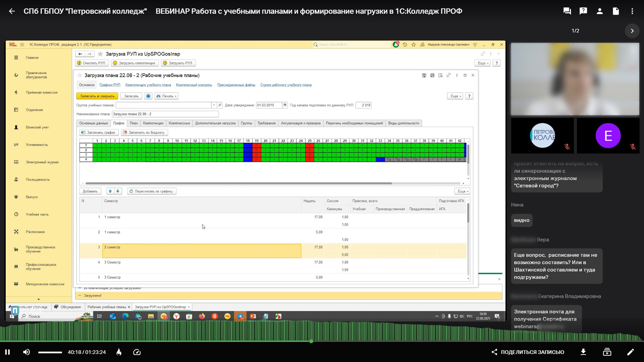The image size is (644, 362).
Task: Open the files document icon
Action: [x=616, y=11]
